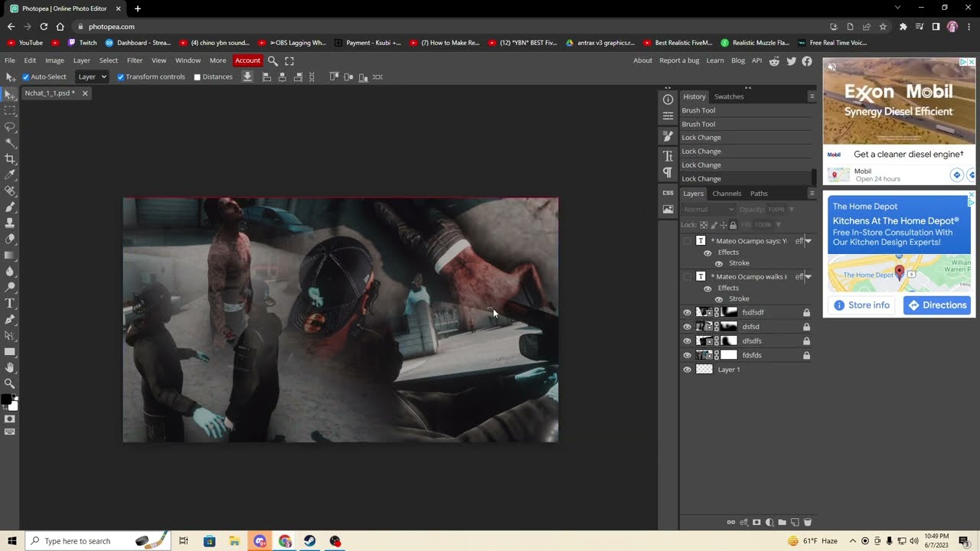Open the Blog link
The height and width of the screenshot is (551, 980).
[738, 60]
